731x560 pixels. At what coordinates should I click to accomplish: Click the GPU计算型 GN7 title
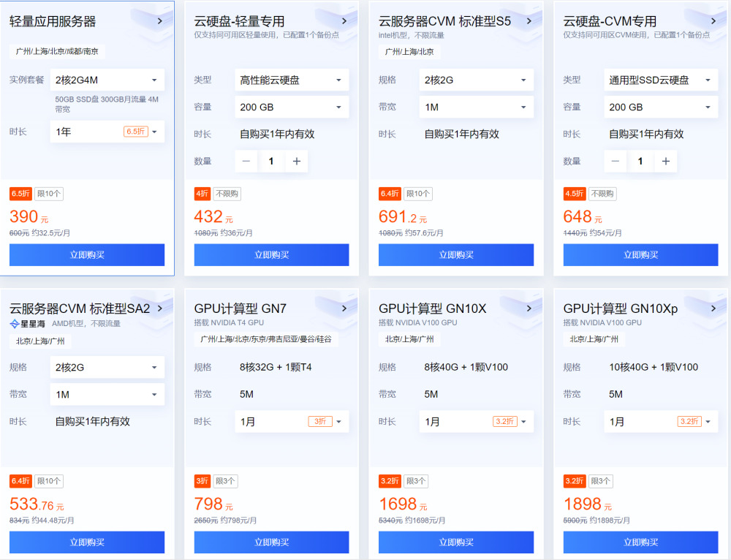(x=240, y=309)
